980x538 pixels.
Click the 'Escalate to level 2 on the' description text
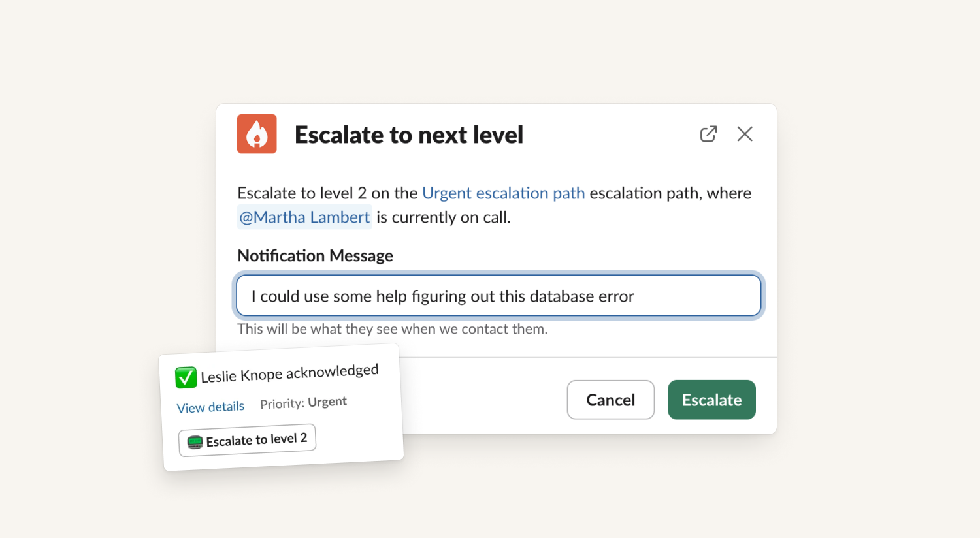click(327, 193)
